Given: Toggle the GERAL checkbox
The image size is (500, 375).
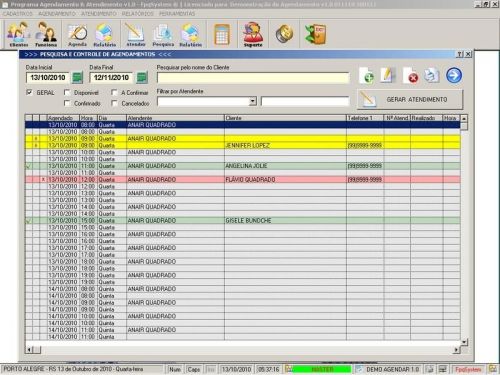Looking at the screenshot, I should pos(29,92).
